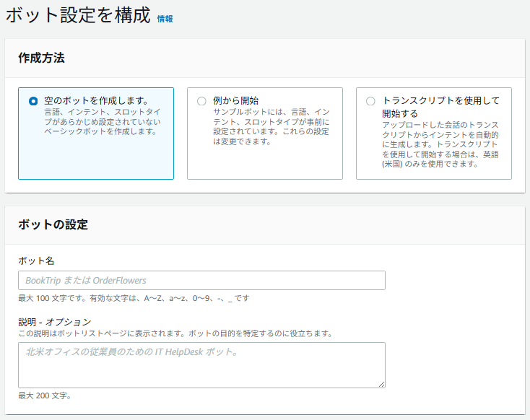Click the 作成方法 section header
Viewport: 530px width, 420px height.
[41, 58]
